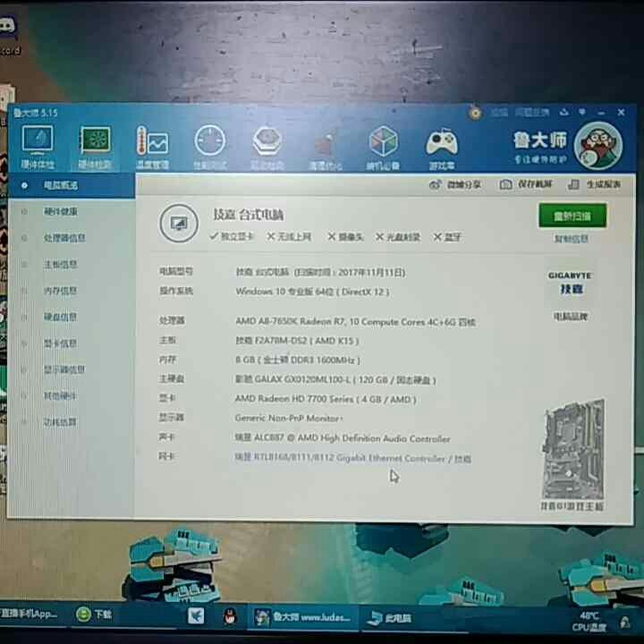Click the 鲁大师 cartoon avatar
Image resolution: width=644 pixels, height=644 pixels.
pyautogui.click(x=598, y=146)
